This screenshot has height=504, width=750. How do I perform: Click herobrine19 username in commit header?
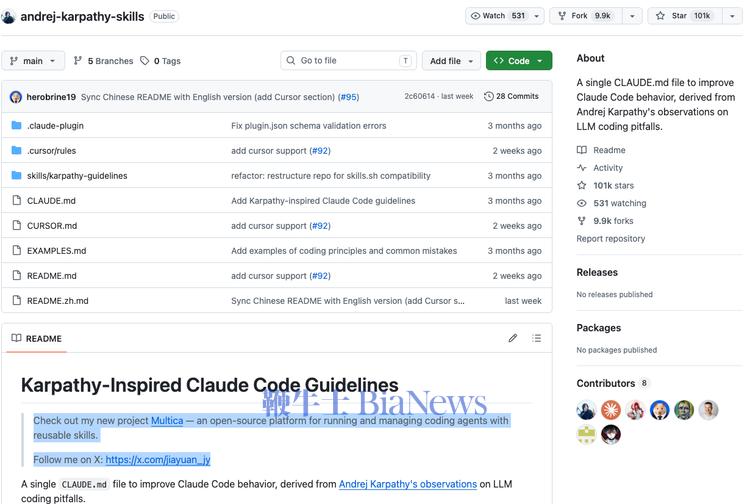[x=51, y=97]
